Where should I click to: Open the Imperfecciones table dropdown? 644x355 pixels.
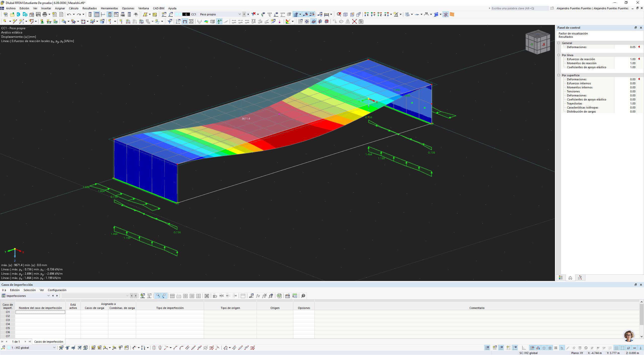click(48, 296)
